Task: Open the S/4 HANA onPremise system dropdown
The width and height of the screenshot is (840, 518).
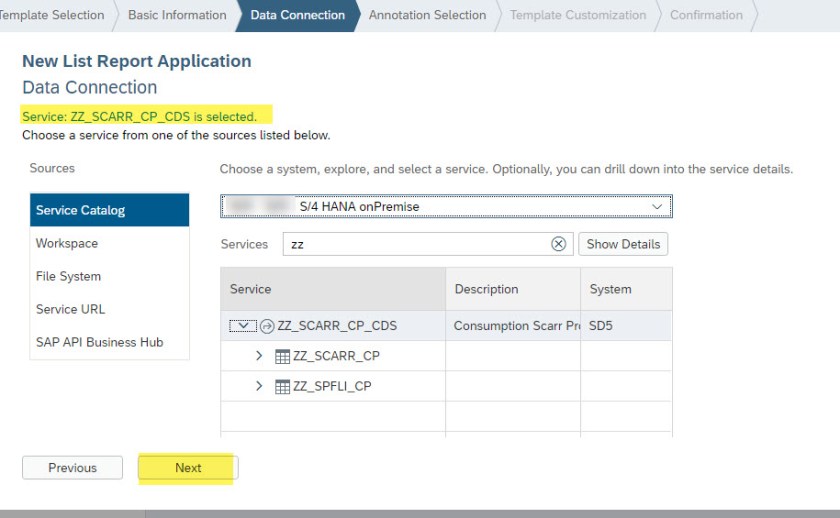Action: tap(657, 206)
